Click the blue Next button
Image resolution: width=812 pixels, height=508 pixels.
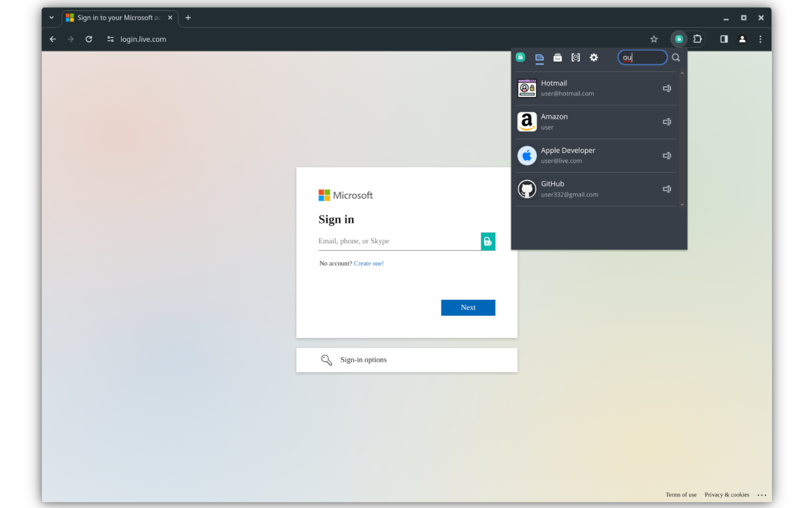[x=468, y=307]
